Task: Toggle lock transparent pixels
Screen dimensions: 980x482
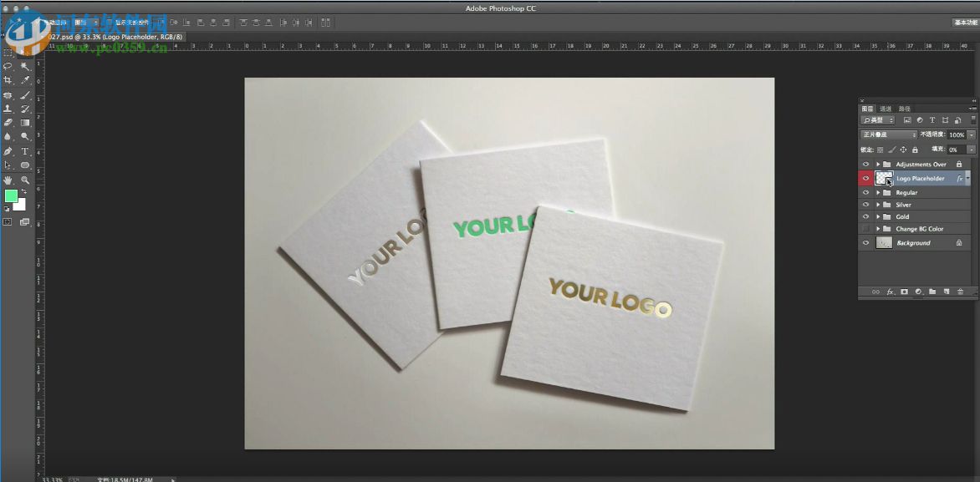Action: click(880, 150)
